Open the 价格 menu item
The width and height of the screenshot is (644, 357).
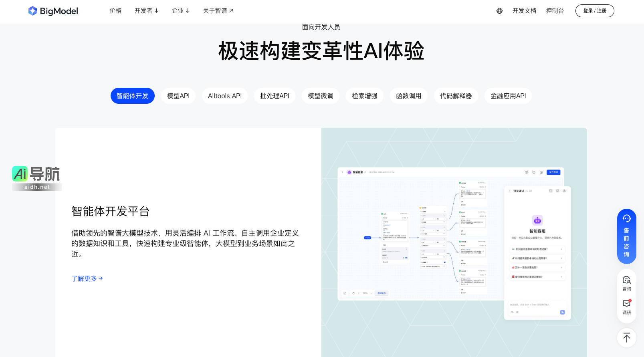[115, 11]
